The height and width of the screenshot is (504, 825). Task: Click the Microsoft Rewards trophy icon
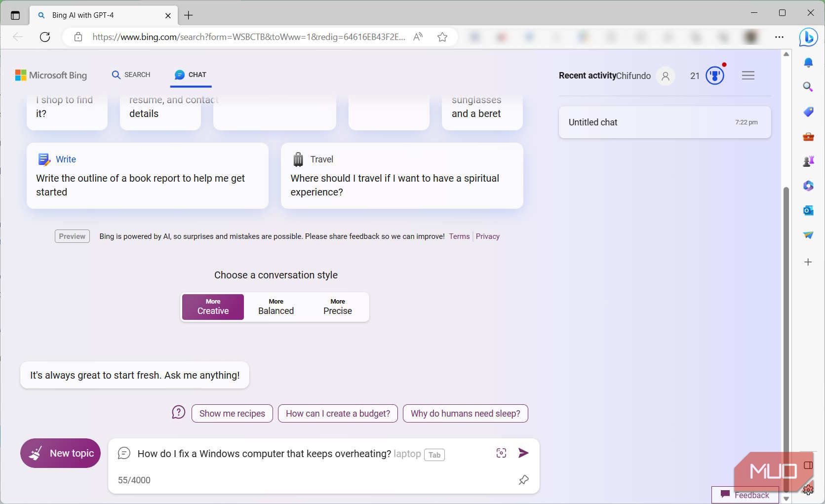pyautogui.click(x=714, y=75)
